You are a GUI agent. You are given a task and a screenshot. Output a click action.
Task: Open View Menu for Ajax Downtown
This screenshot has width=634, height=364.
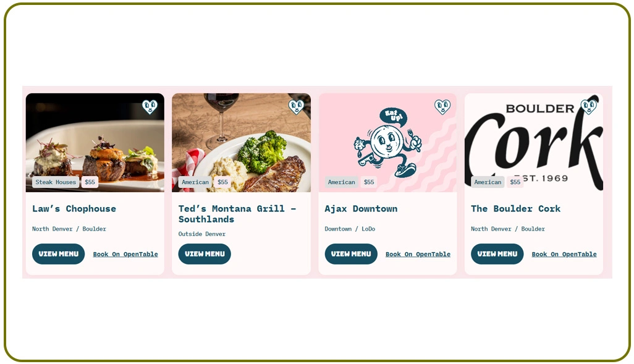pyautogui.click(x=351, y=254)
